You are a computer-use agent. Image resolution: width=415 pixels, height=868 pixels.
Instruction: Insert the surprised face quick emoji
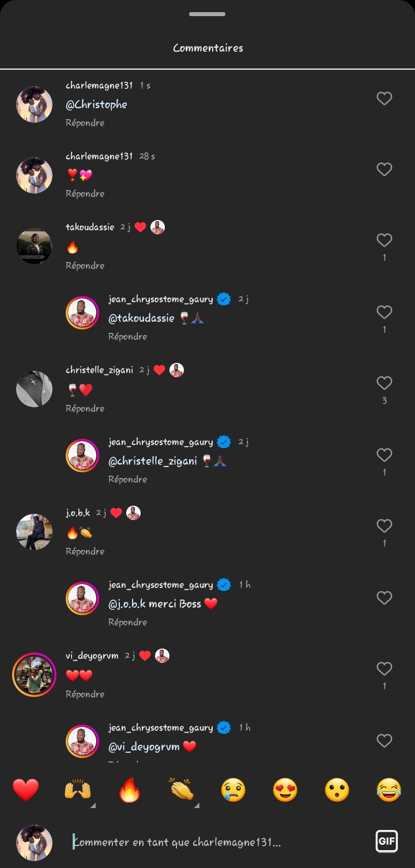(x=337, y=790)
